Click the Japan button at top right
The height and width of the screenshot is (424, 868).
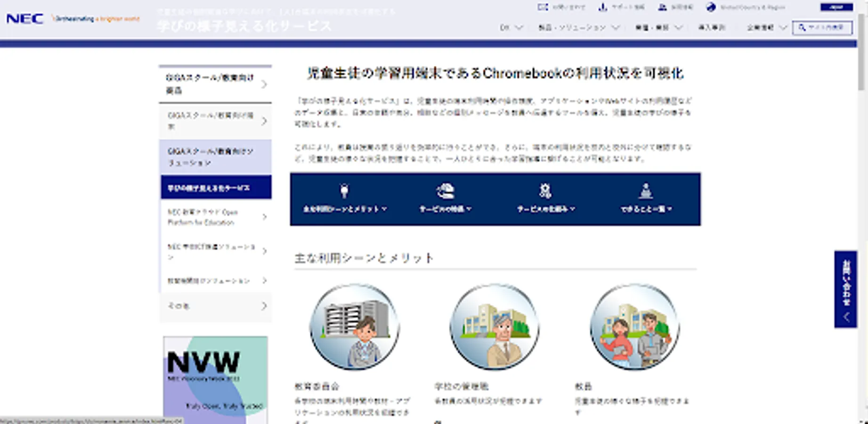click(836, 8)
